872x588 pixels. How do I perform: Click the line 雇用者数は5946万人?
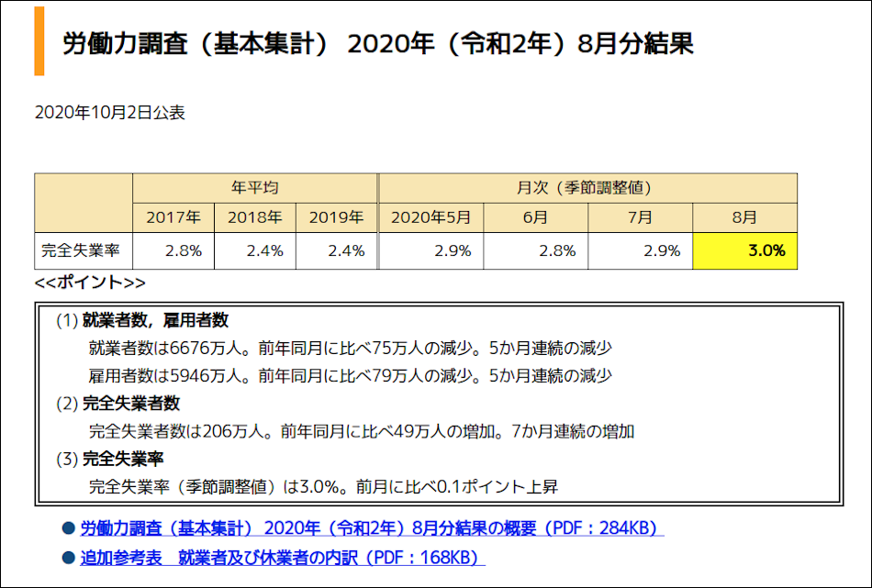351,376
